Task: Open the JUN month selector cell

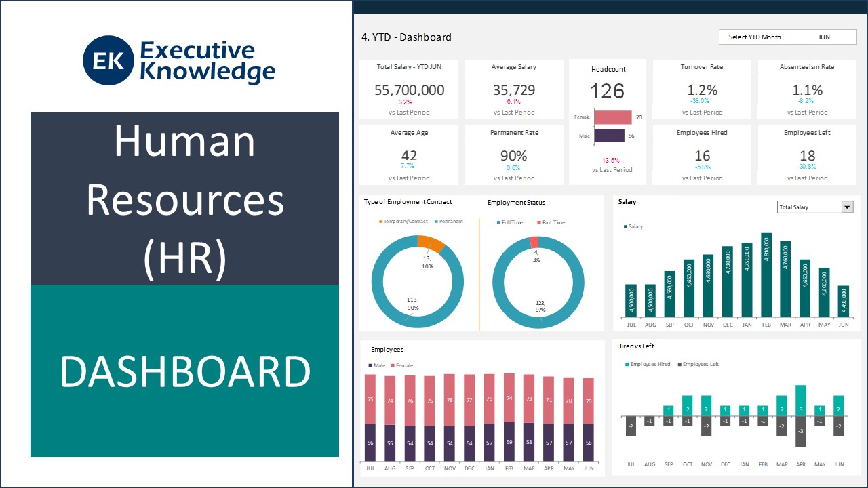Action: [x=823, y=37]
